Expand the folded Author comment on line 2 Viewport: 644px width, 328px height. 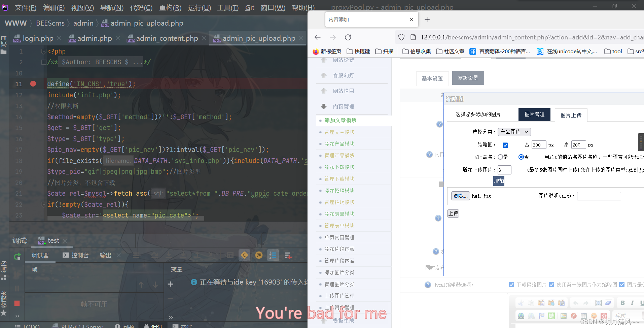(43, 62)
